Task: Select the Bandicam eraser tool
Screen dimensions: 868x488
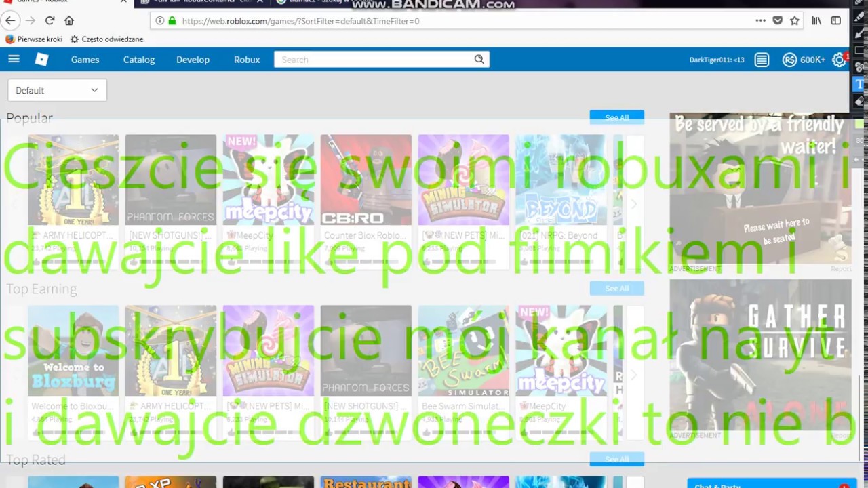Action: coord(859,101)
